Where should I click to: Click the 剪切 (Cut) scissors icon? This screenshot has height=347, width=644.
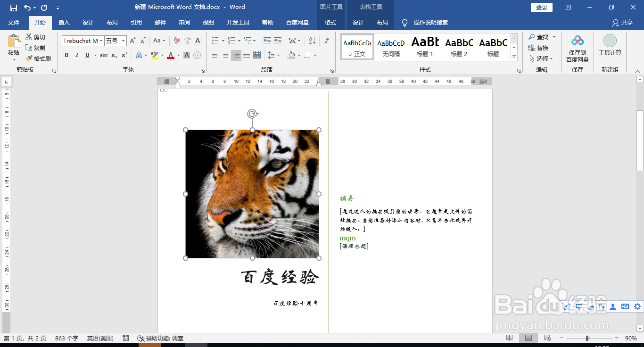click(x=29, y=37)
